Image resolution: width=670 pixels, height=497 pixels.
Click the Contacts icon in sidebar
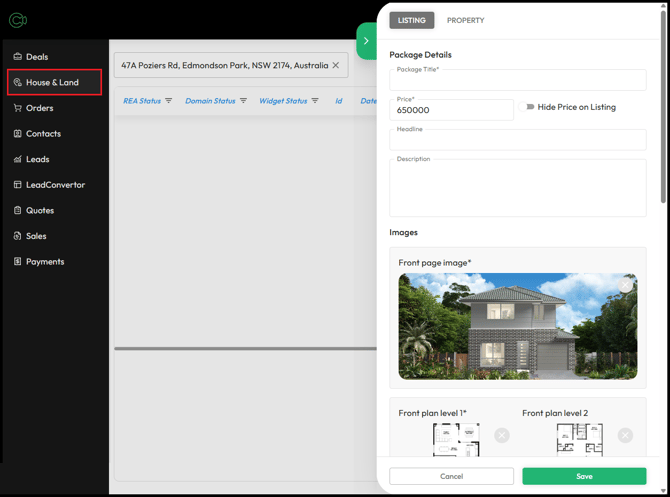(18, 133)
